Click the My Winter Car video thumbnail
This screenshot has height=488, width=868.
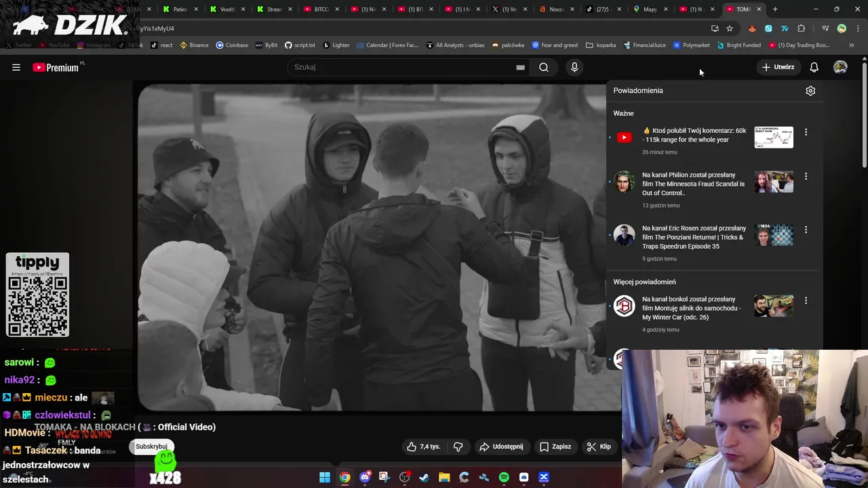[x=774, y=306]
